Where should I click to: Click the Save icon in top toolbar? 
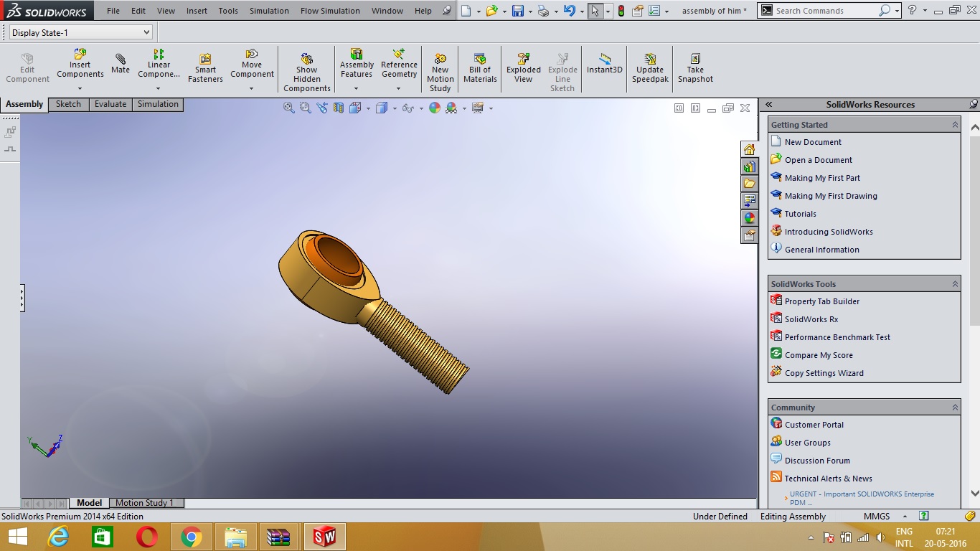pyautogui.click(x=517, y=11)
